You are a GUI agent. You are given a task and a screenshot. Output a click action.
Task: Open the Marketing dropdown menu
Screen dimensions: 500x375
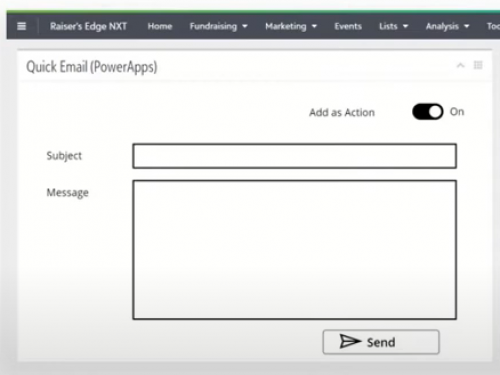(x=291, y=26)
